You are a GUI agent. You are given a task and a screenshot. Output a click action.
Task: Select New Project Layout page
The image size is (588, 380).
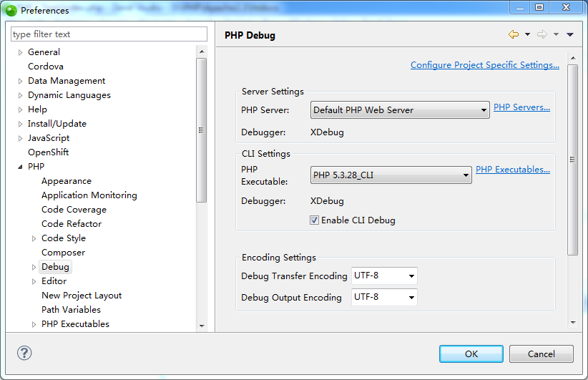coord(82,296)
